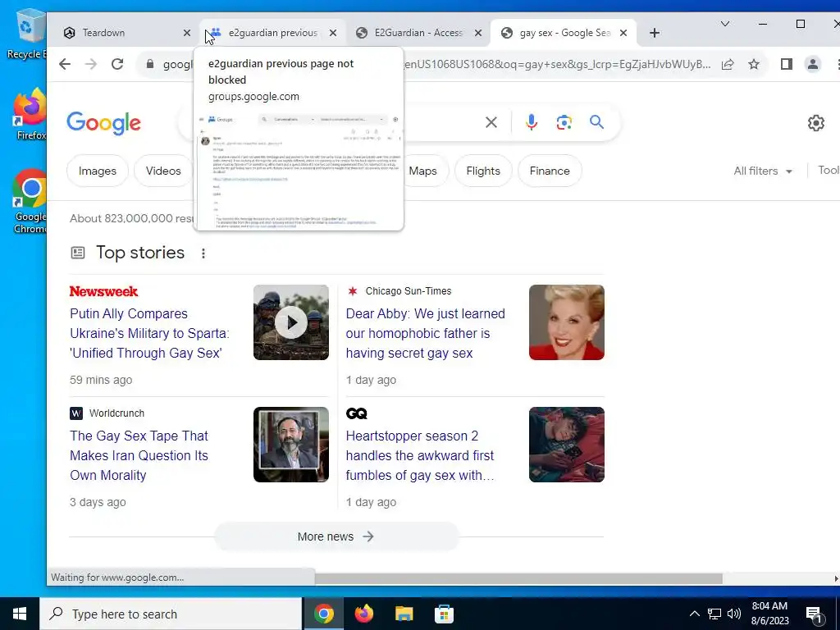Image resolution: width=840 pixels, height=630 pixels.
Task: Switch to the e2guardian previous tab
Action: click(272, 33)
